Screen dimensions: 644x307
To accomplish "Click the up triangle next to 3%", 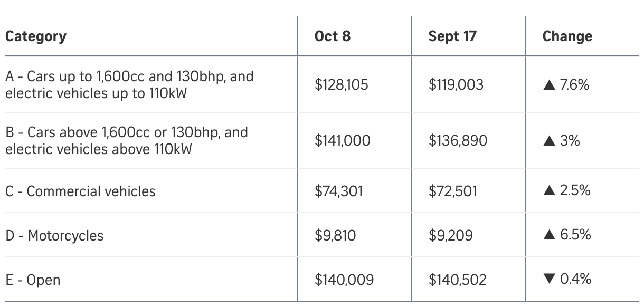I will point(548,141).
